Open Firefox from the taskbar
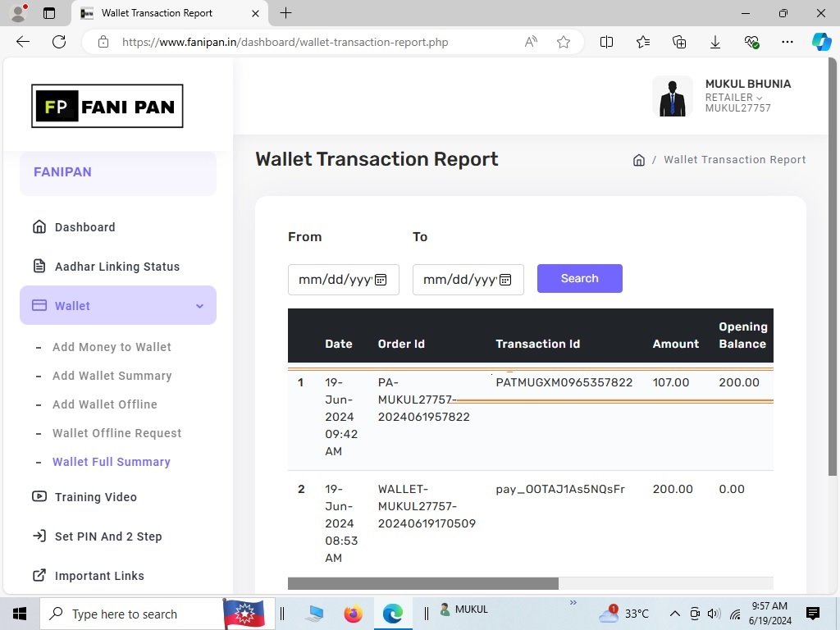 coord(354,614)
